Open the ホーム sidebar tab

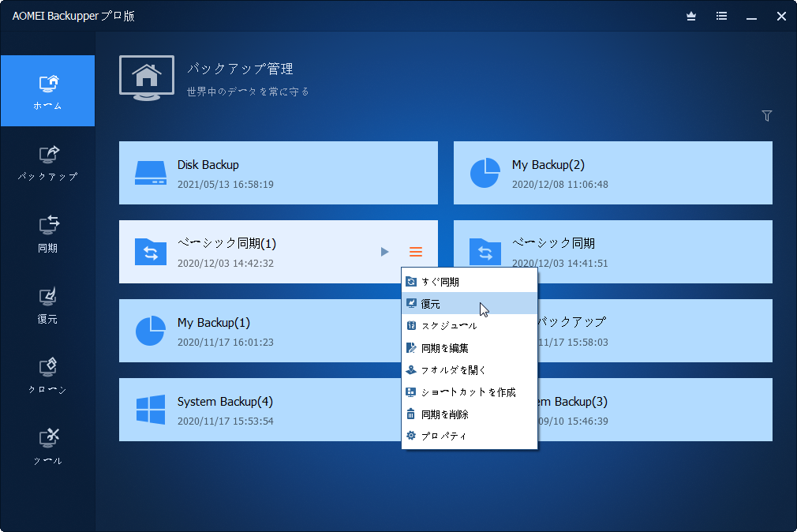48,91
